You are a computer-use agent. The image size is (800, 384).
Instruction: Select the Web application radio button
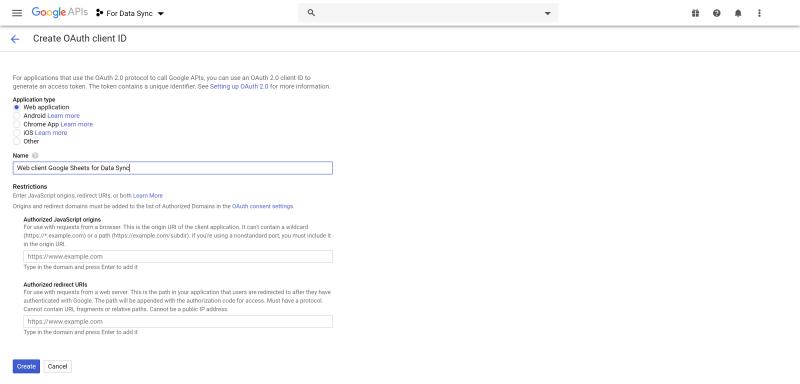coord(16,107)
